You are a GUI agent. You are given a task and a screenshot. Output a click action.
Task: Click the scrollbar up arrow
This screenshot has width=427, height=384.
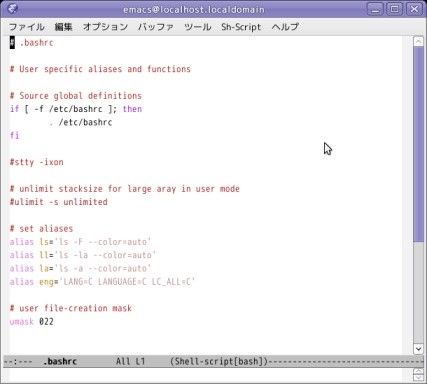418,41
